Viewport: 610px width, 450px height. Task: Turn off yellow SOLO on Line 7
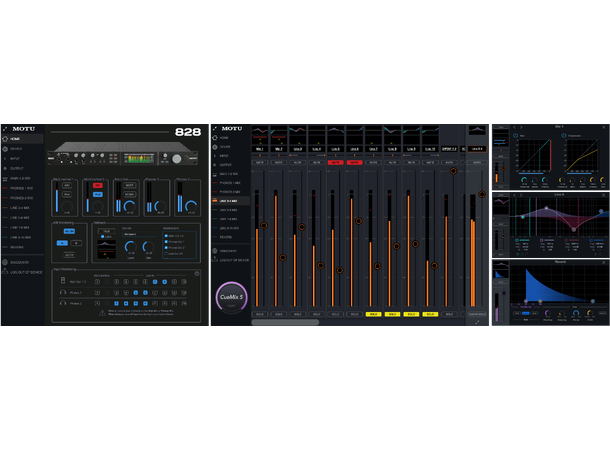point(373,314)
